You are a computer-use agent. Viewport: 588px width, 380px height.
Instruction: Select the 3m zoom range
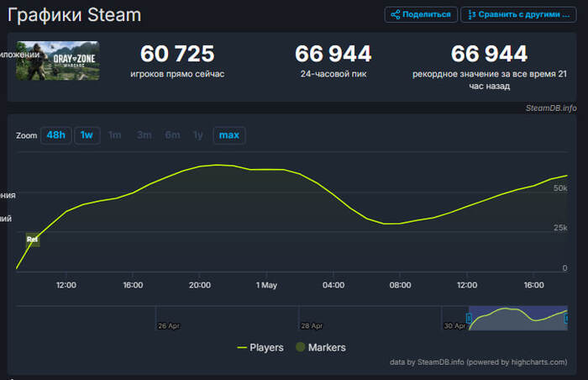pos(144,135)
